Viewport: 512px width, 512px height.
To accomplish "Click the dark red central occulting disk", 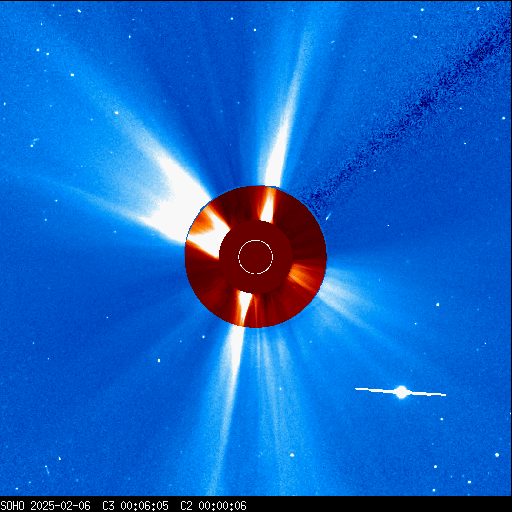I will pyautogui.click(x=256, y=257).
